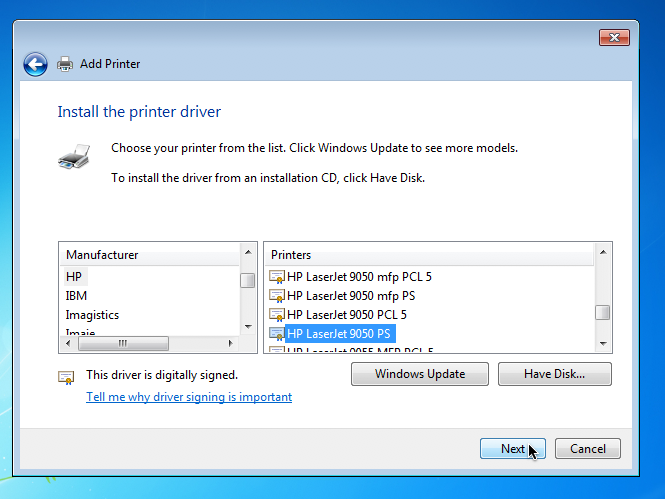Click Manufacturer list scroll right arrow

231,343
